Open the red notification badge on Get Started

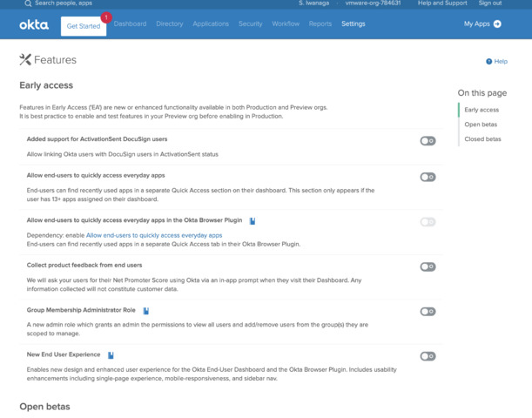pyautogui.click(x=106, y=17)
